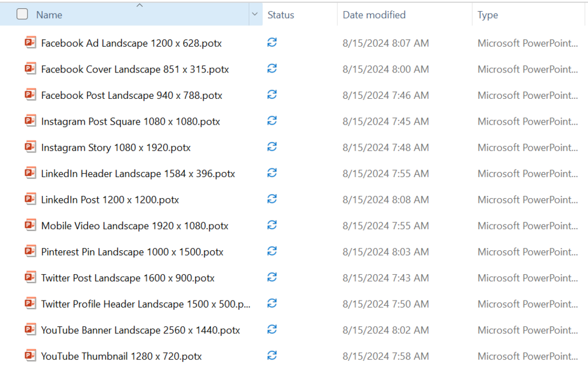588x383 pixels.
Task: Select file Pinterest Pin Landscape 1000 x 1500.potx
Action: tap(132, 252)
